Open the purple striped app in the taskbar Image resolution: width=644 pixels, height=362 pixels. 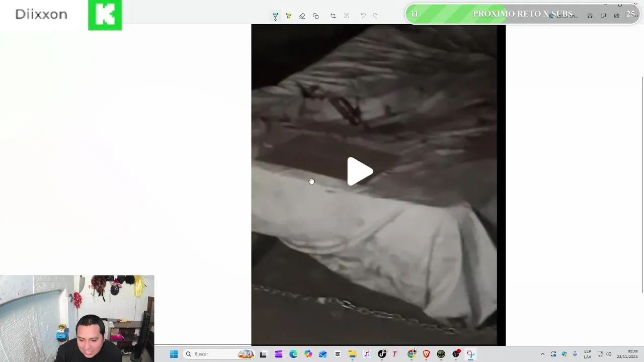[x=279, y=354]
